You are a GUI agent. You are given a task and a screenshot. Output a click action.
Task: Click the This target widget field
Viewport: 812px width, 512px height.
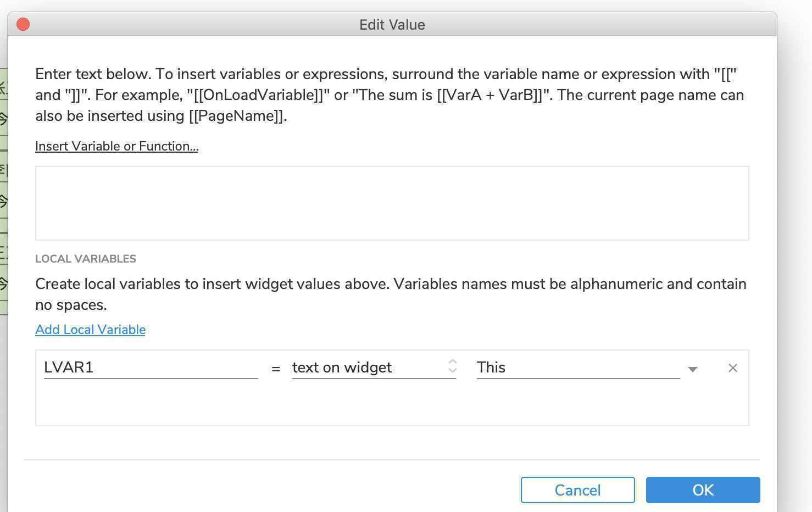pos(578,368)
